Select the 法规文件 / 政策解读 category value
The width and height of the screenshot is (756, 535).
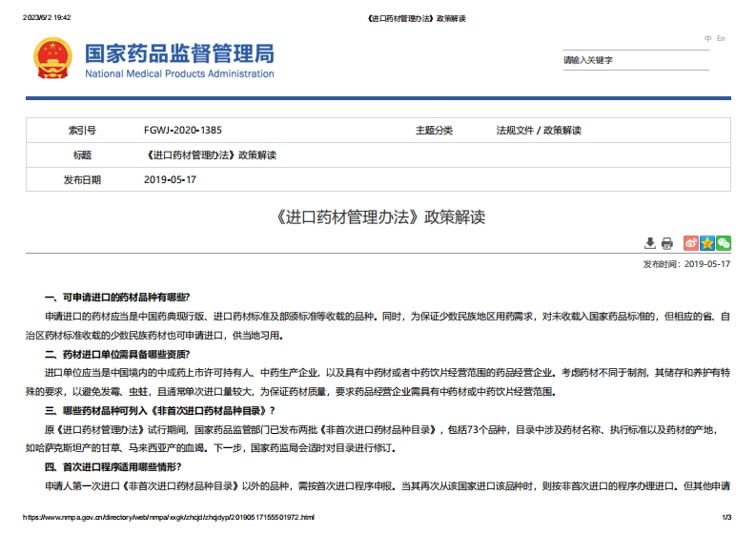pyautogui.click(x=539, y=131)
